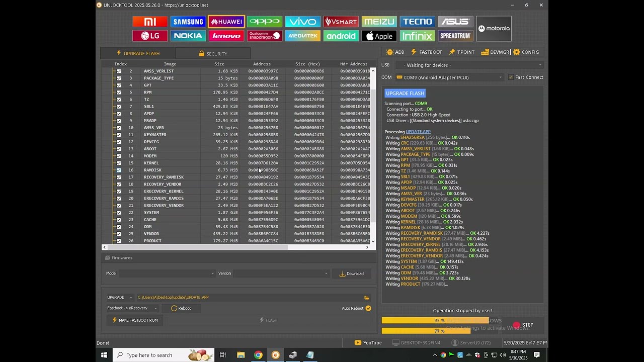The width and height of the screenshot is (644, 362).
Task: Click the Download firmware button
Action: coord(352,274)
